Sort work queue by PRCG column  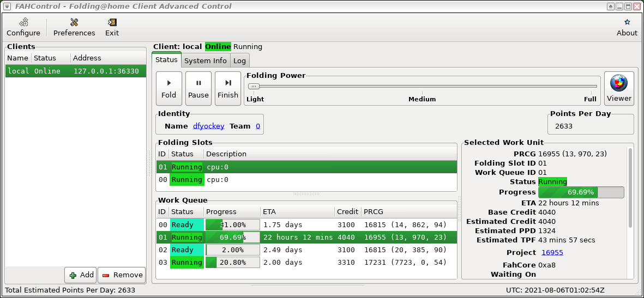pos(409,212)
